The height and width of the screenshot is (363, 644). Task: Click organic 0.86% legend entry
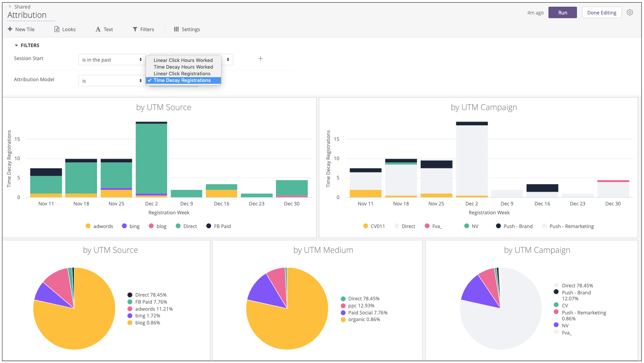point(360,319)
